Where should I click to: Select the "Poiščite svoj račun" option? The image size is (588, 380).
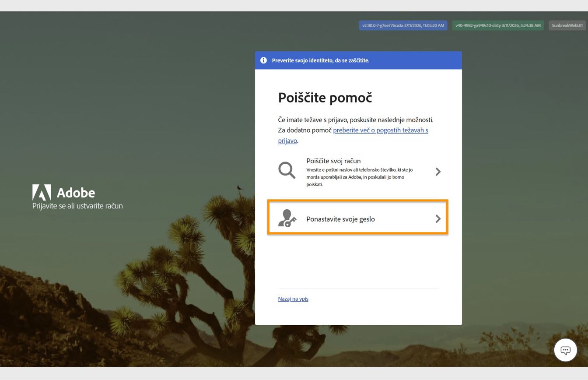click(359, 171)
